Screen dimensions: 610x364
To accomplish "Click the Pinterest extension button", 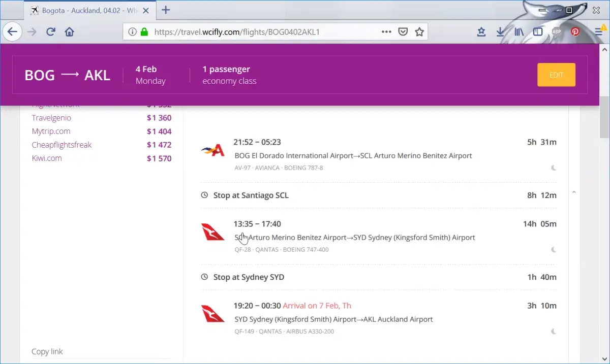I will tap(575, 32).
